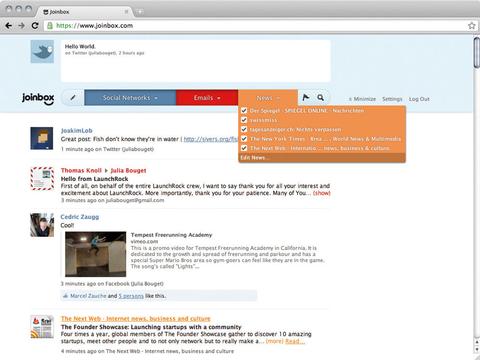Screen dimensions: 480x360
Task: Click '3 minutes ago on Facebook' timestamp
Action: coord(112,284)
